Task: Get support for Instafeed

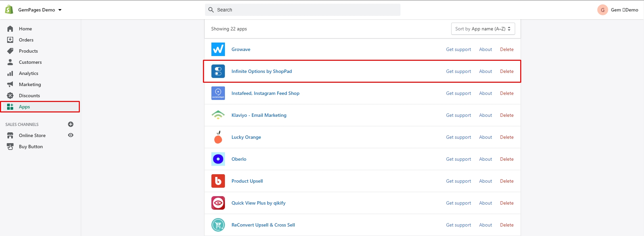Action: tap(458, 93)
